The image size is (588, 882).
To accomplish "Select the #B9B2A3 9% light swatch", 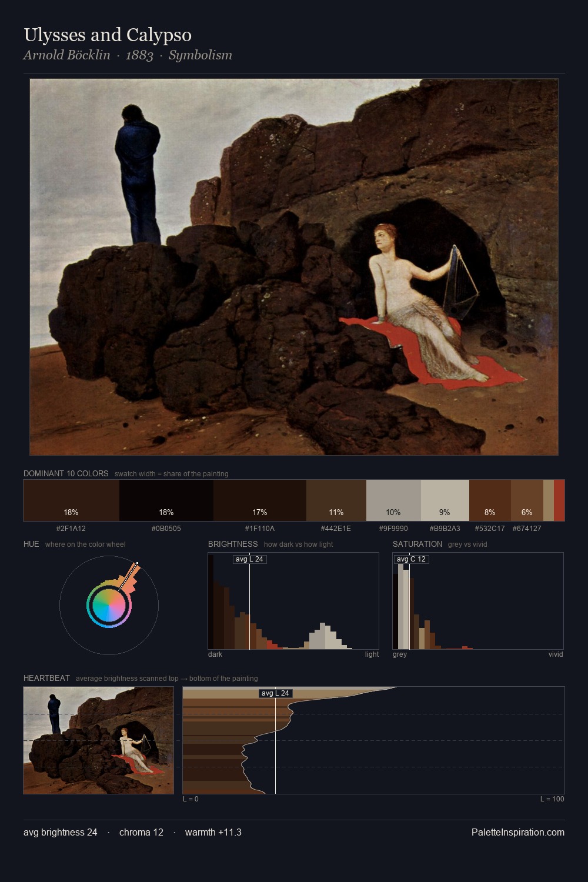I will coord(445,500).
